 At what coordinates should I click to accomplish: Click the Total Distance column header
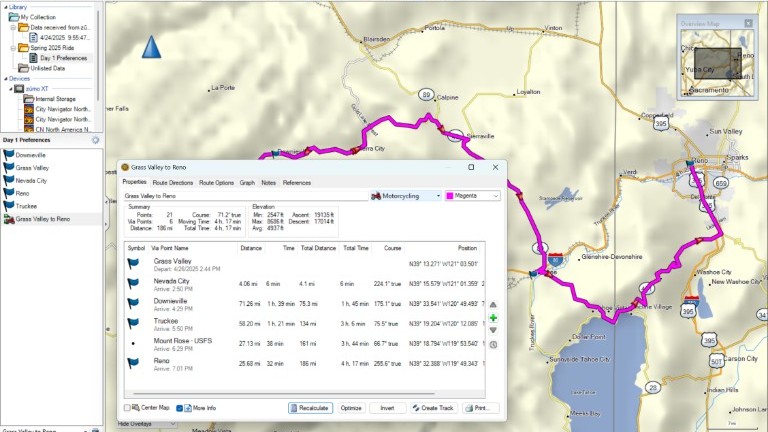[318, 248]
